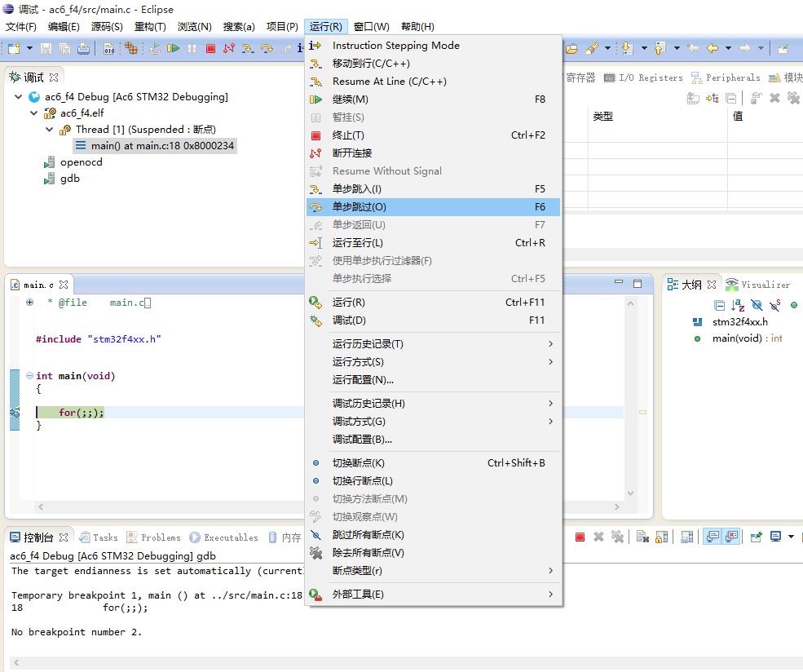Toggle 切换行断点(L) menu entry
803x672 pixels.
coord(433,481)
